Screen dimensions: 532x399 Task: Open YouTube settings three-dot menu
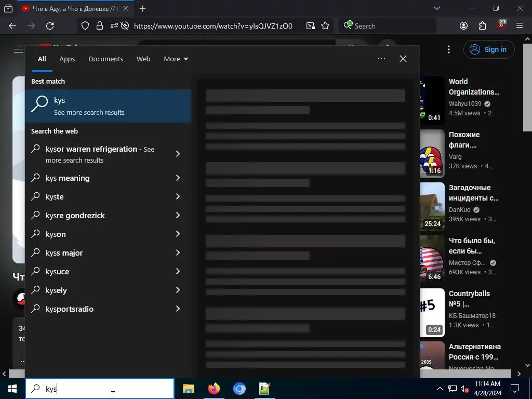(x=449, y=49)
